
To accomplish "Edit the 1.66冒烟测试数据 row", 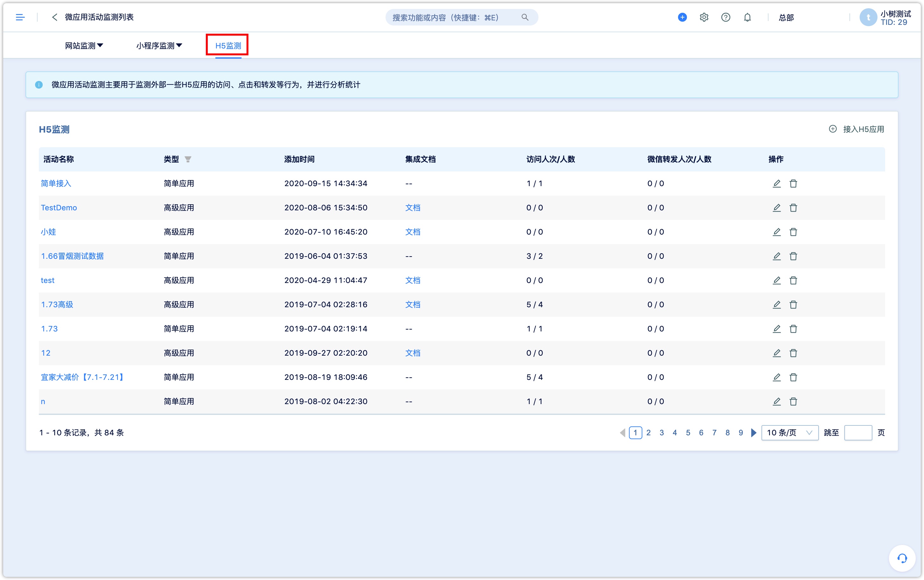I will pos(776,256).
